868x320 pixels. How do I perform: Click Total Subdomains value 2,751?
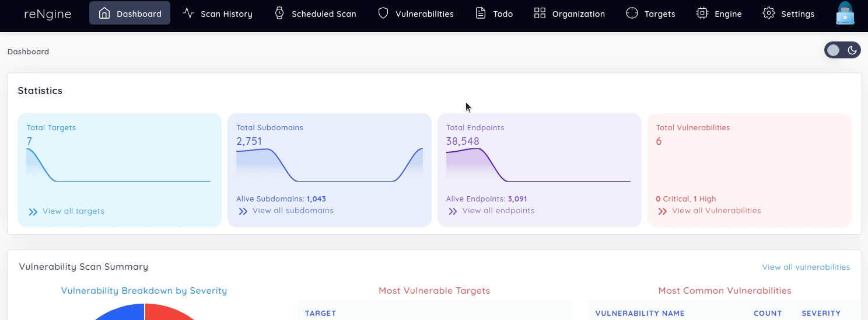pyautogui.click(x=249, y=141)
